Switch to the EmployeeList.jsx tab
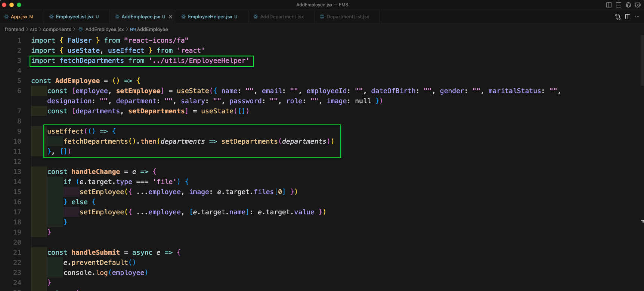The image size is (644, 291). [77, 17]
